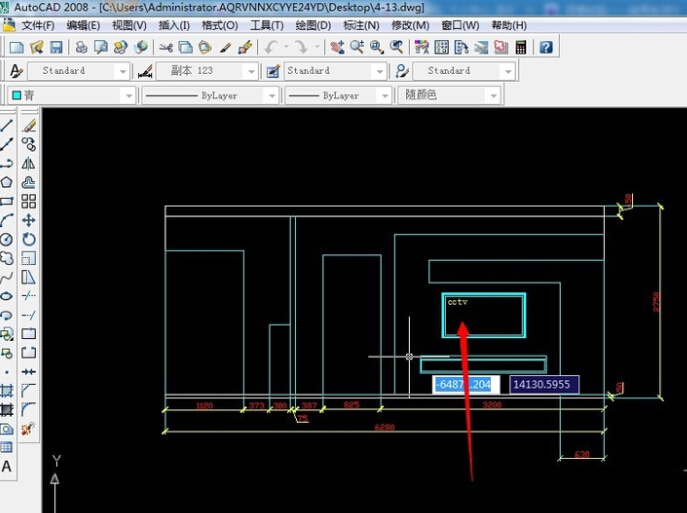
Task: Click the Plot printer icon
Action: point(81,47)
